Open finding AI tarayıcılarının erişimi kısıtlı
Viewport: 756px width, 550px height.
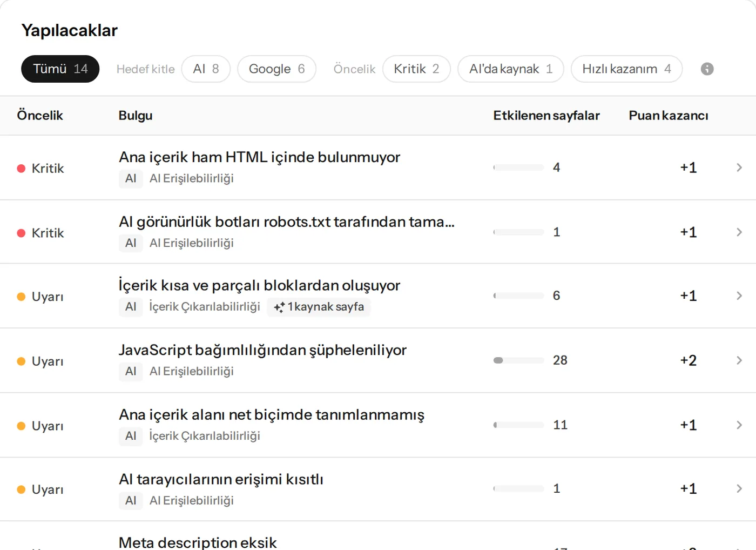(x=221, y=480)
